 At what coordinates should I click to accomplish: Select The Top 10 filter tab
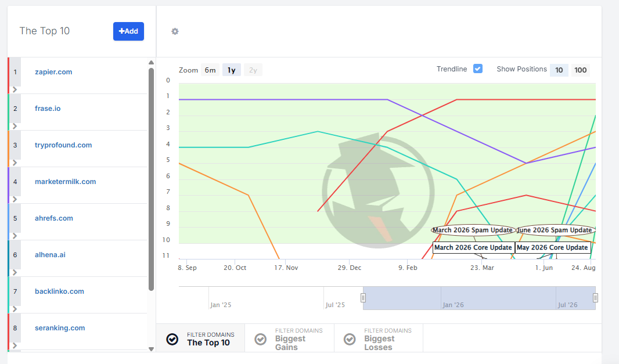[x=200, y=338]
